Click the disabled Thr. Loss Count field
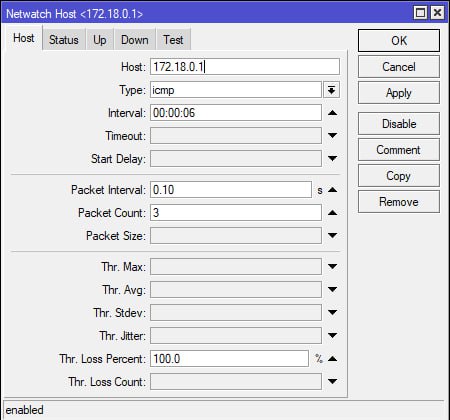The height and width of the screenshot is (420, 450). point(236,382)
